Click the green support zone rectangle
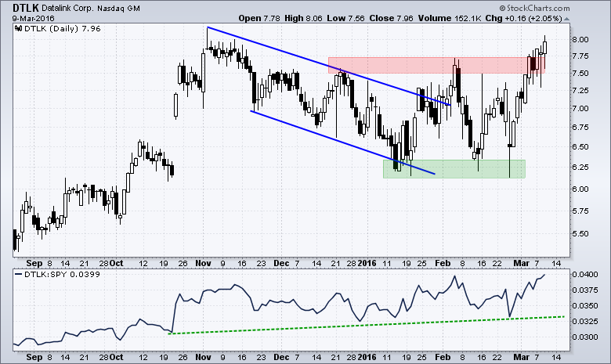This screenshot has width=611, height=364. click(x=454, y=169)
